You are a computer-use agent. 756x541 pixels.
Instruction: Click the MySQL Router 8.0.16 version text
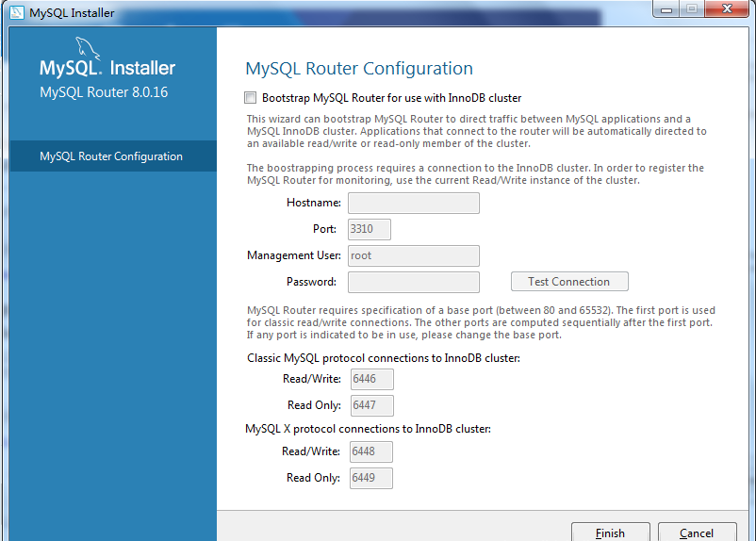pyautogui.click(x=104, y=92)
